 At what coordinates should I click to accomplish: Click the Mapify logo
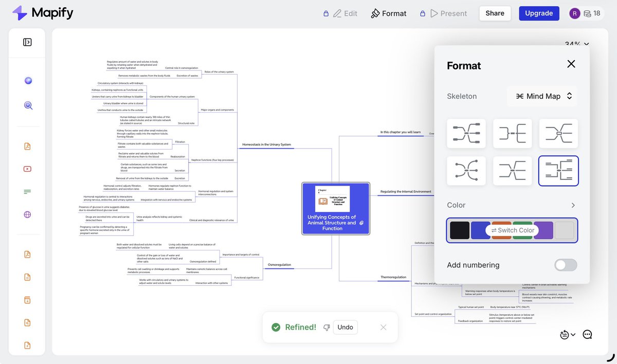point(43,13)
